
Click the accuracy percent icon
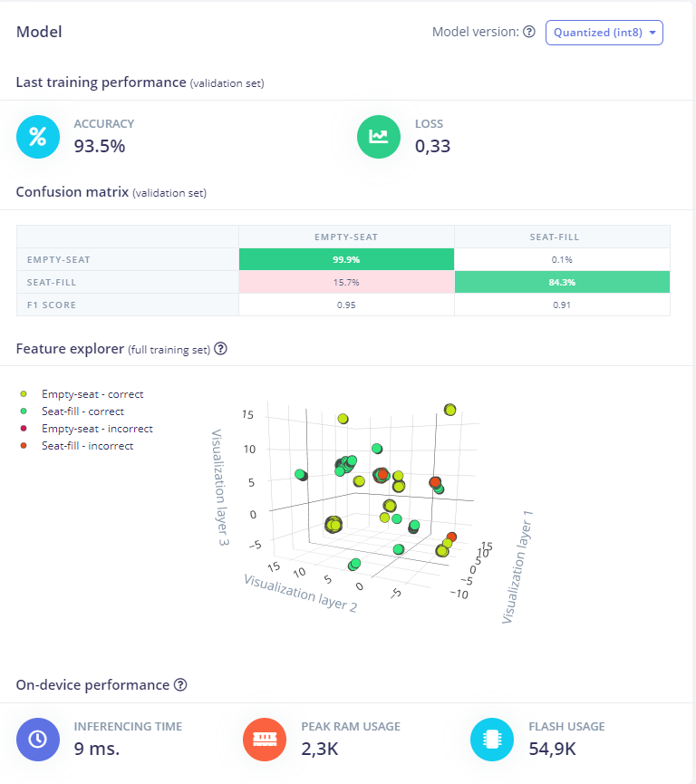pyautogui.click(x=38, y=137)
